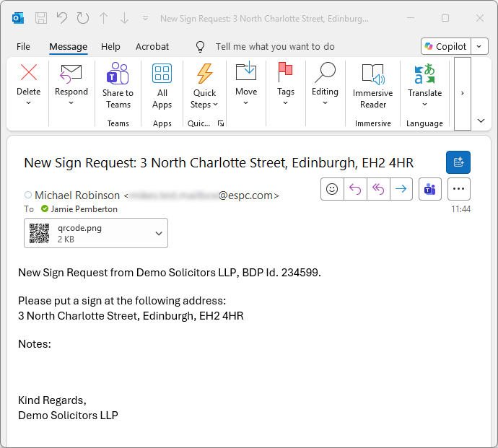The height and width of the screenshot is (448, 498).
Task: Open the Help tab
Action: coord(110,47)
